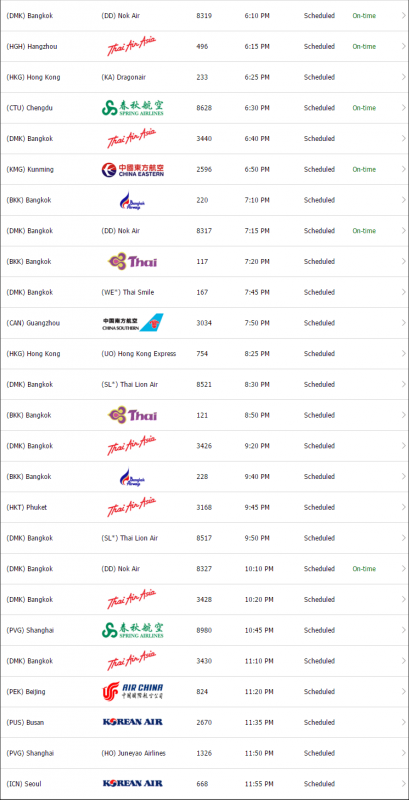Select On-time status of Chengdu flight 8628

click(364, 108)
